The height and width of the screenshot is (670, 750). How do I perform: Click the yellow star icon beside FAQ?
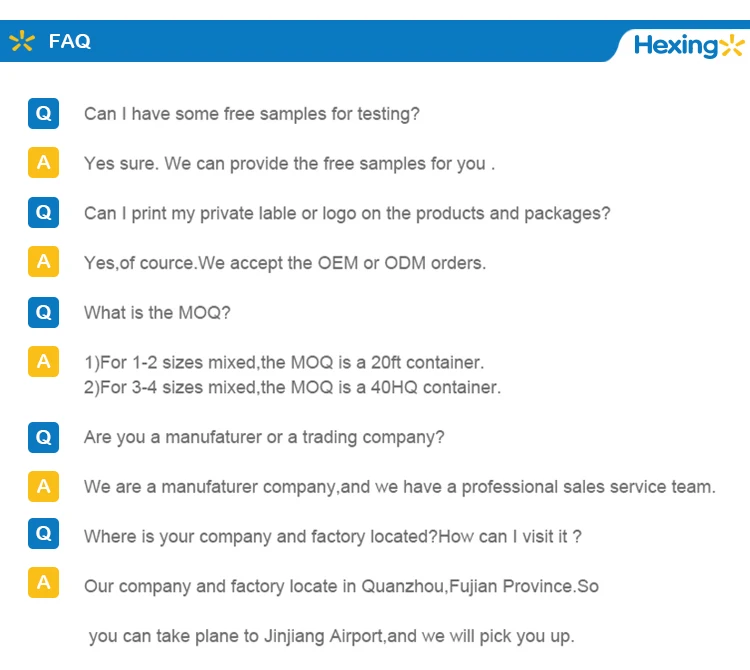pos(21,41)
